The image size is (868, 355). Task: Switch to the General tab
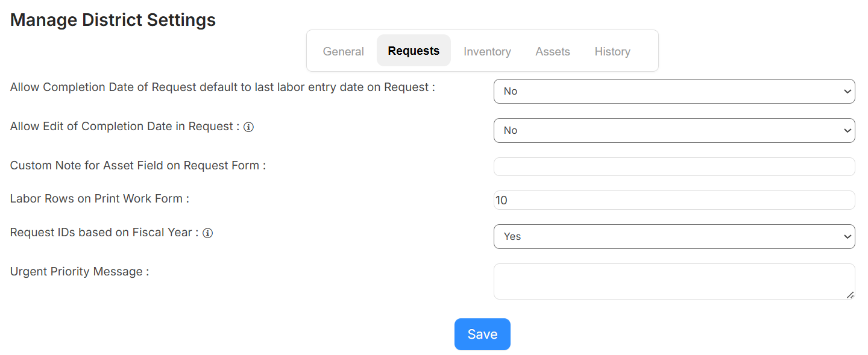point(343,51)
